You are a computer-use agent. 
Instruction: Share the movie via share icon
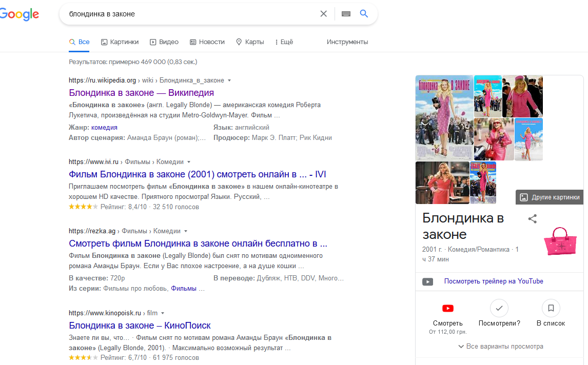tap(533, 219)
